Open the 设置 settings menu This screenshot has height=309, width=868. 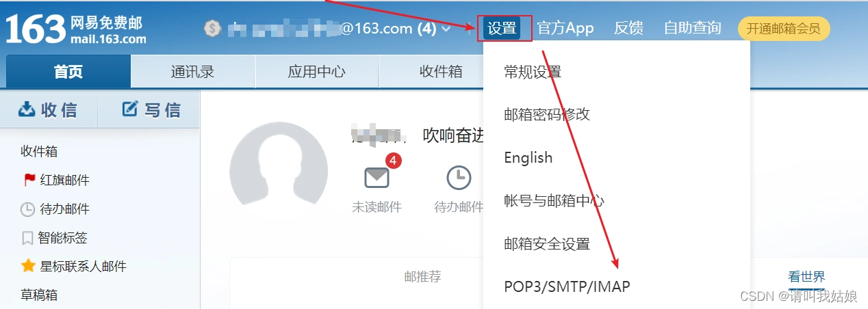(x=502, y=28)
